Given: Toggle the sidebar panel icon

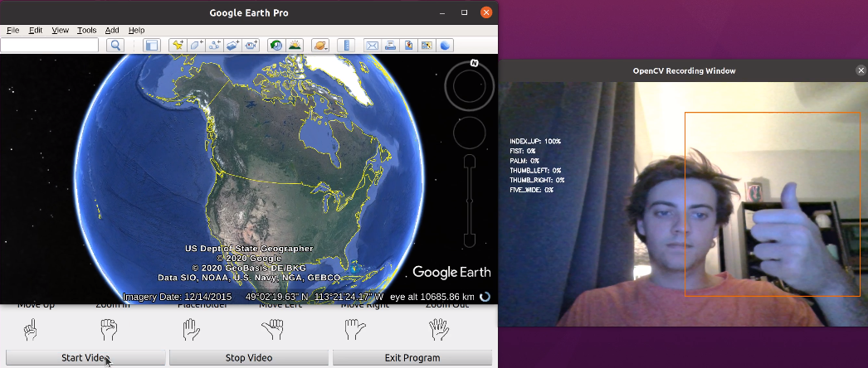Looking at the screenshot, I should point(151,46).
